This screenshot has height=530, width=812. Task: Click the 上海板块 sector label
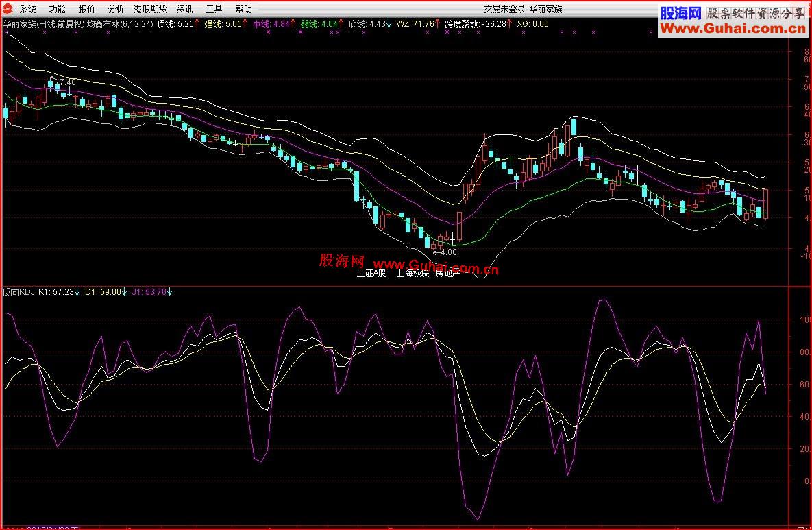[x=413, y=274]
